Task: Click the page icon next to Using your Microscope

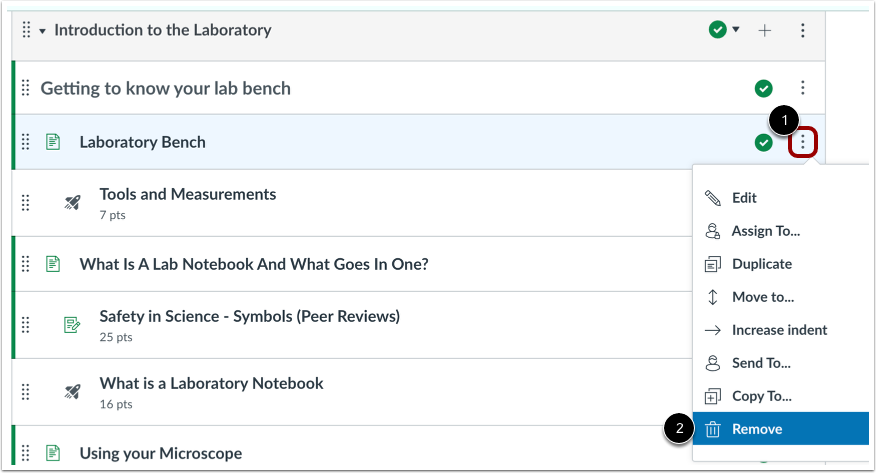Action: tap(53, 454)
